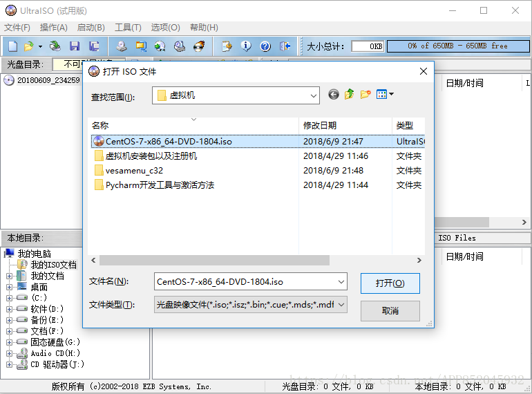Click the Exit door toolbar icon

point(285,46)
